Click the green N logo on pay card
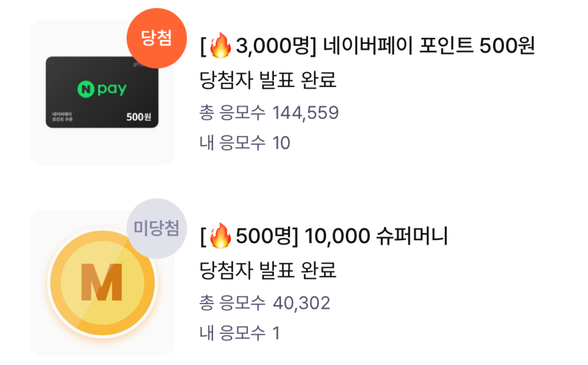Viewport: 588px width, 365px height. 86,90
